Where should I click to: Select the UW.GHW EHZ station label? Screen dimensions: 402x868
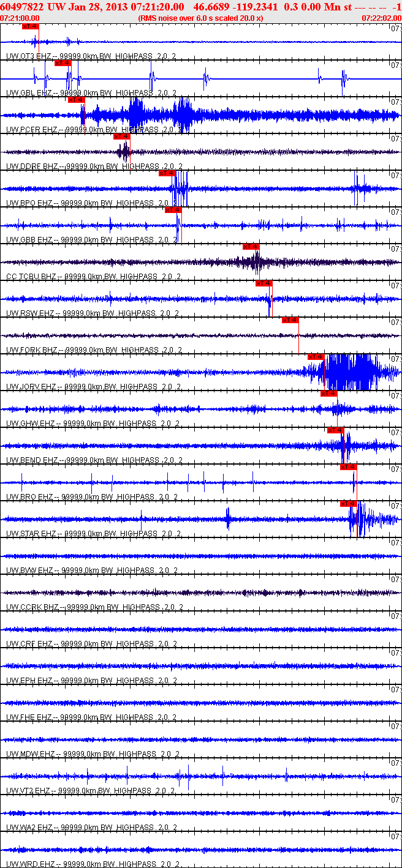point(29,424)
